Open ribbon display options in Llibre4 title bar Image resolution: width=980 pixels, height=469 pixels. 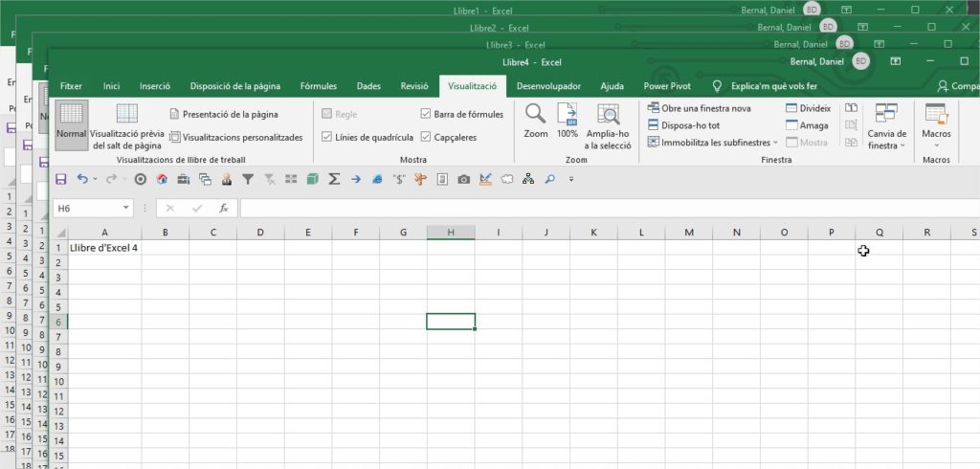[896, 61]
